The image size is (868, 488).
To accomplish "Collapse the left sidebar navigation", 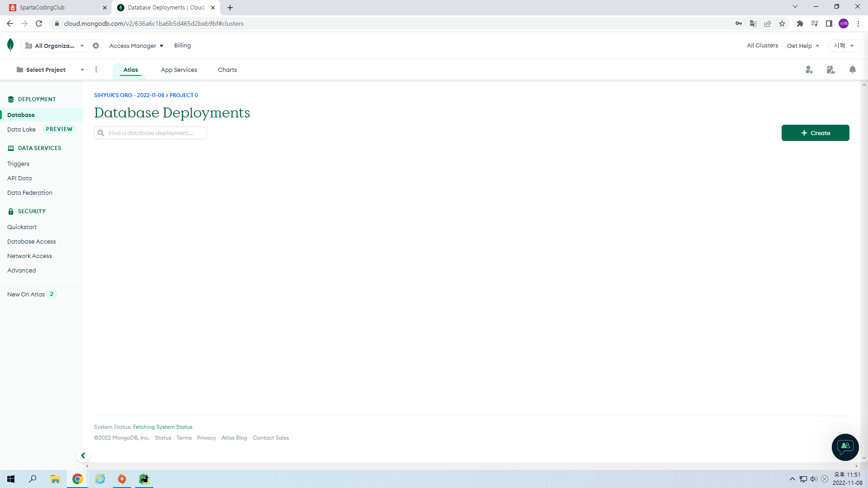I will pos(83,455).
